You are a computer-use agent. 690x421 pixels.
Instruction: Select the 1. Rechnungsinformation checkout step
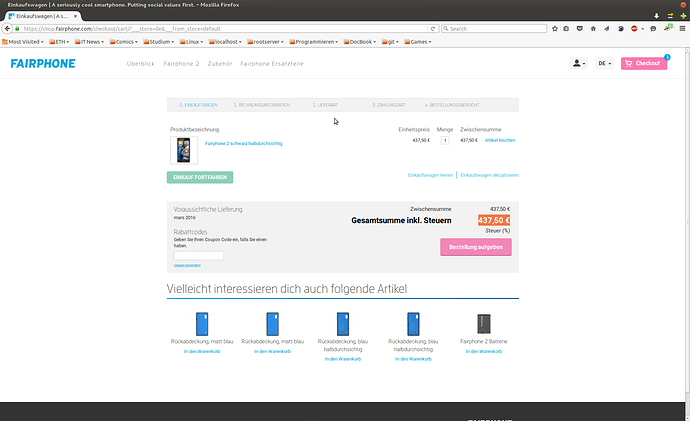click(x=262, y=105)
